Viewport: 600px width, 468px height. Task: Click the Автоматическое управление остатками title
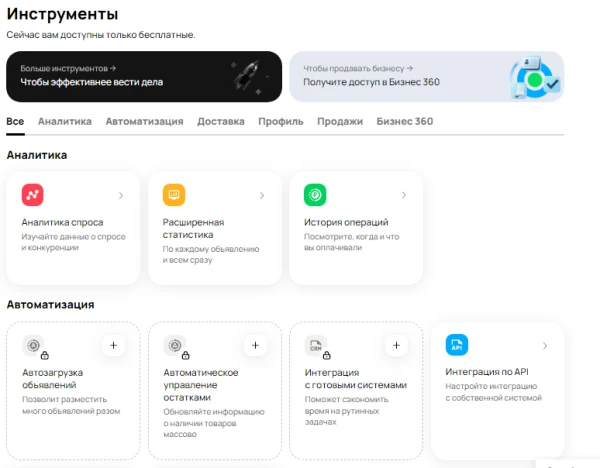201,385
